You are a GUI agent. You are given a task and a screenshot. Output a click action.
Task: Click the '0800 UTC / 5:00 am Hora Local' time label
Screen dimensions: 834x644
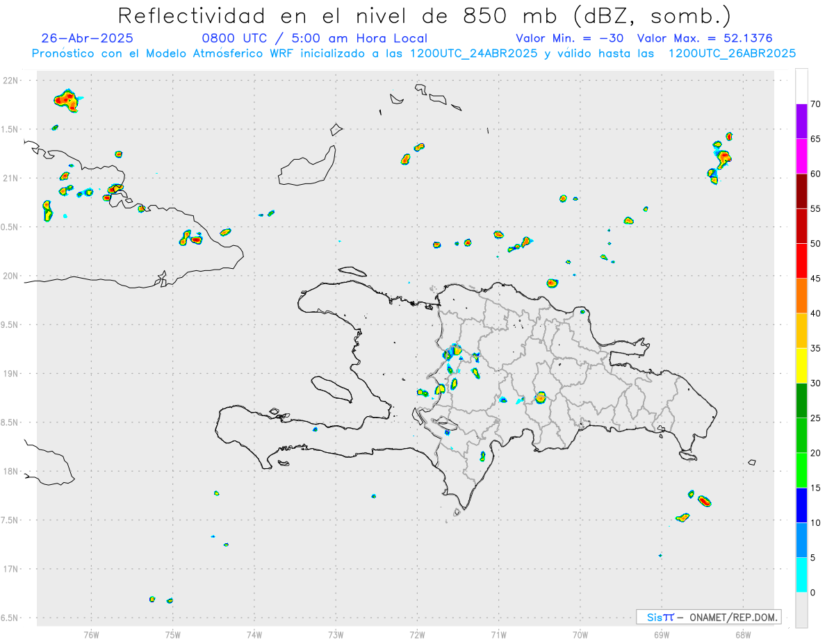315,38
